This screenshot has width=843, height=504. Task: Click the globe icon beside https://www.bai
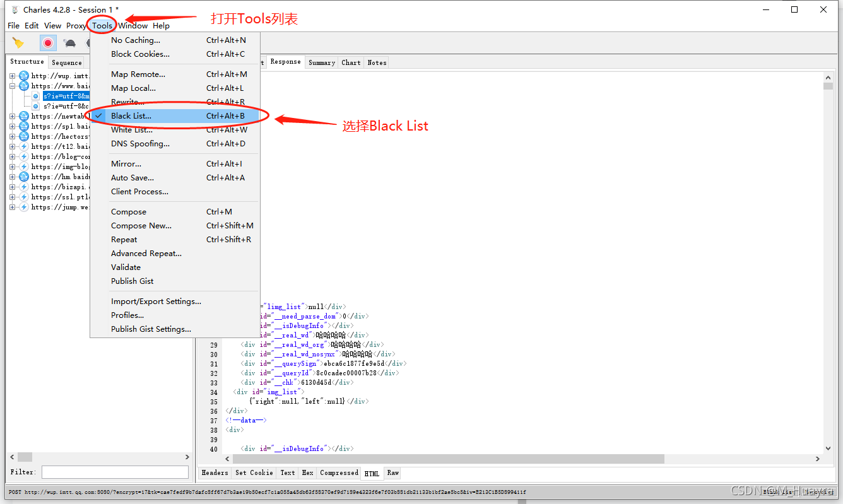[x=24, y=86]
